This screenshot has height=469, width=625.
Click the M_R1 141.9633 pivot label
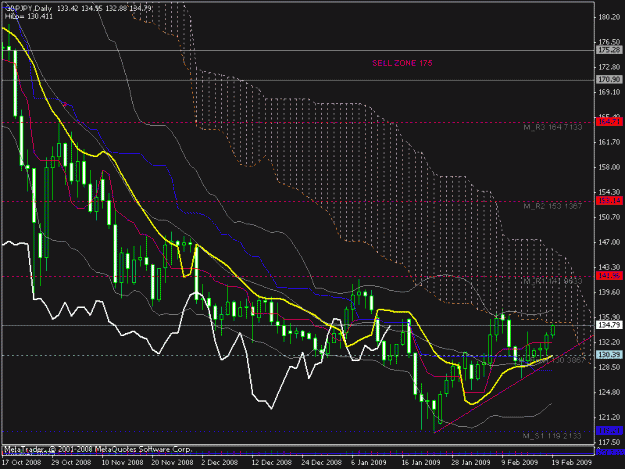[552, 281]
